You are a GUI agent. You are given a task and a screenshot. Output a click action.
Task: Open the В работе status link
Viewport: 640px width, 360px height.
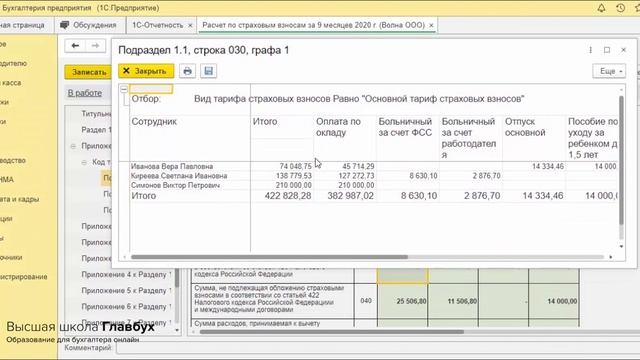85,93
